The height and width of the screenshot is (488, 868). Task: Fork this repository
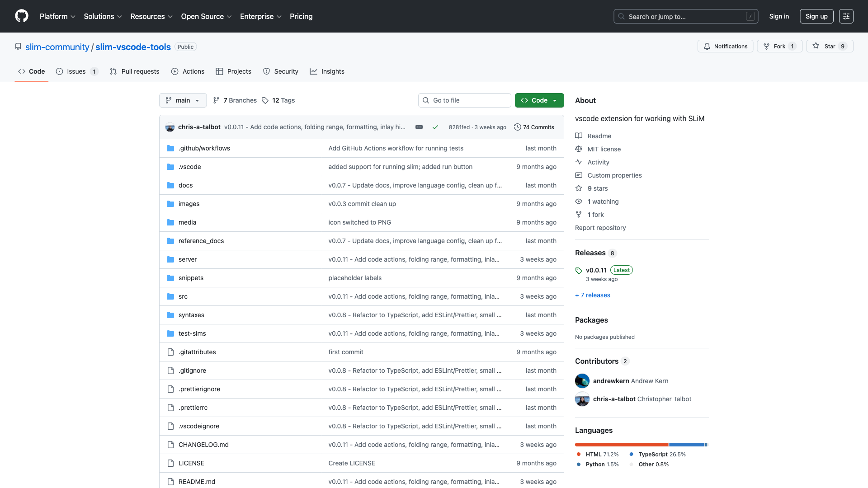(x=779, y=47)
